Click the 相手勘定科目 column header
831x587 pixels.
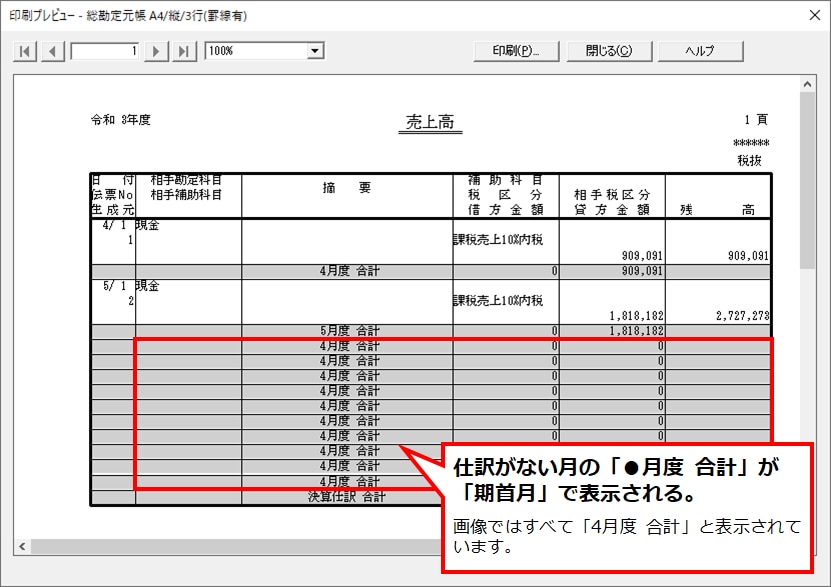tap(186, 180)
